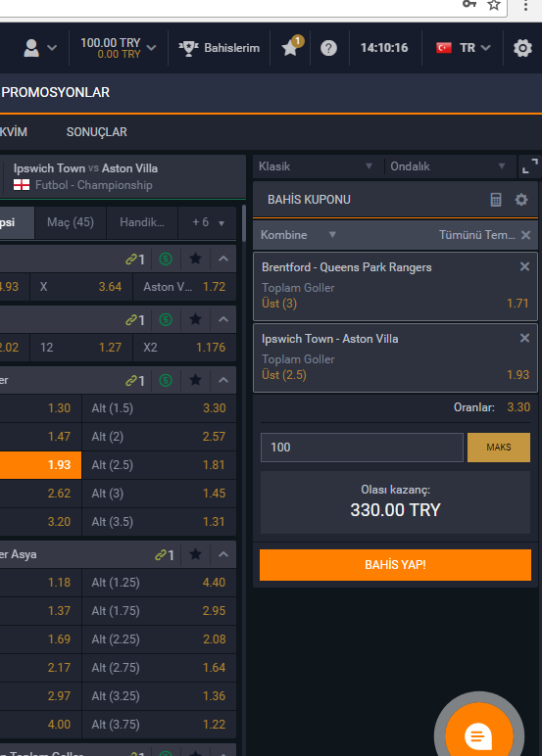
Task: Select 12 double chance odds 1.27
Action: click(x=81, y=348)
